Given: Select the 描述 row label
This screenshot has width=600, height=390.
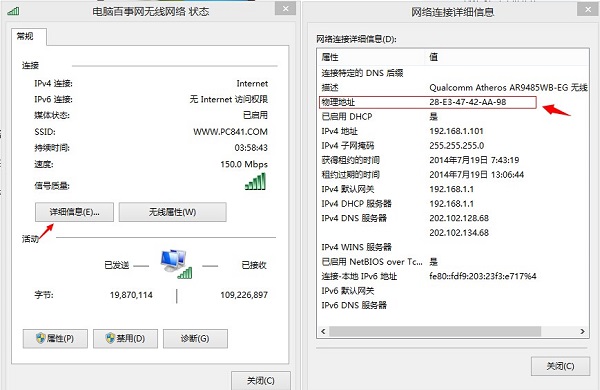Looking at the screenshot, I should coord(330,88).
